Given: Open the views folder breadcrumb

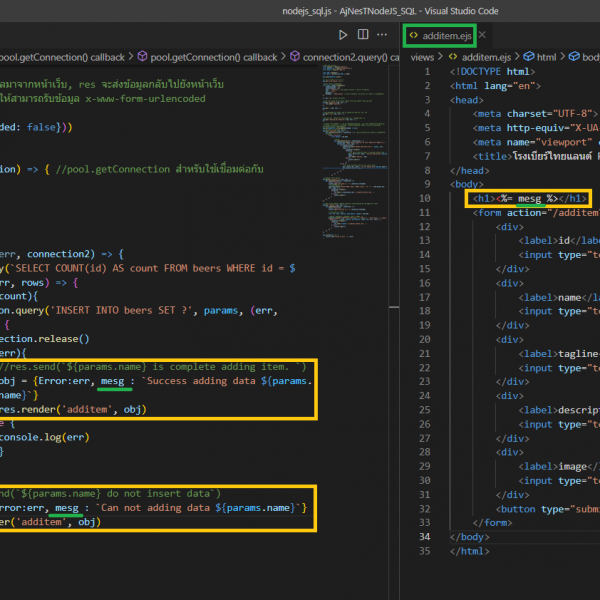Looking at the screenshot, I should click(x=423, y=57).
